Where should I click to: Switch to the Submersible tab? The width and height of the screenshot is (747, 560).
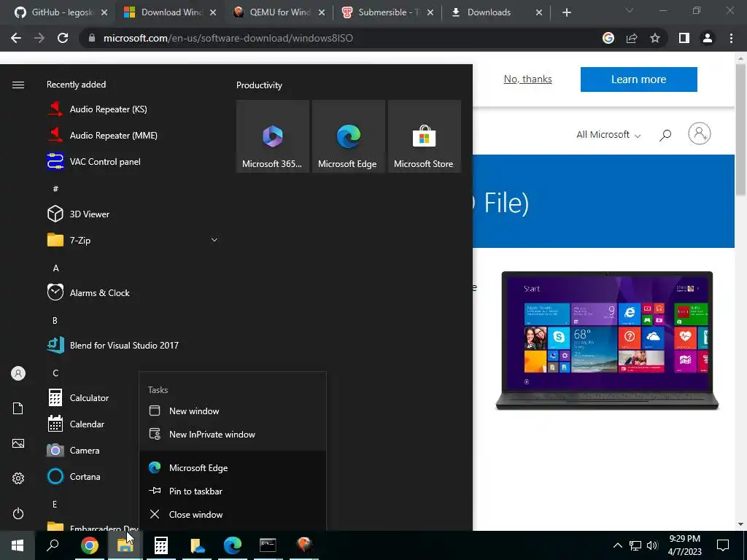tap(388, 12)
